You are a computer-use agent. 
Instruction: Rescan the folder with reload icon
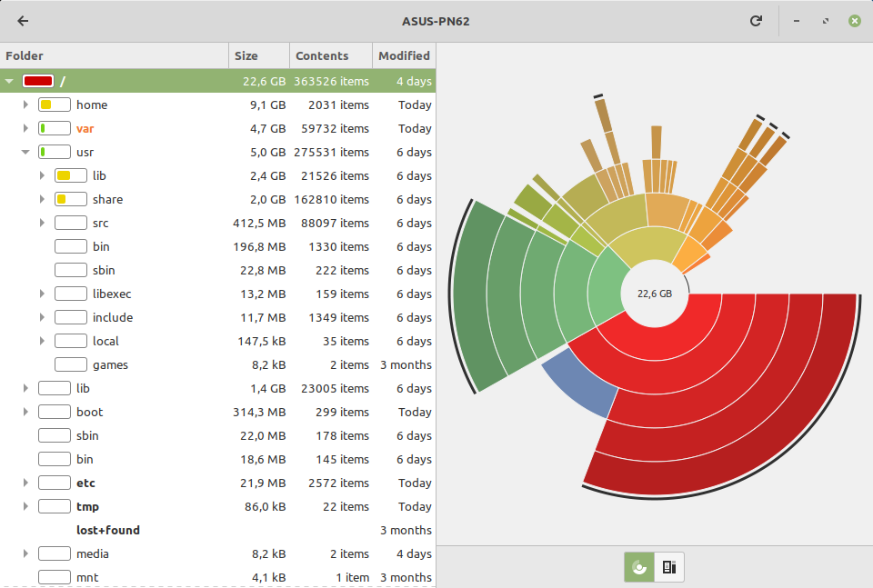(756, 21)
